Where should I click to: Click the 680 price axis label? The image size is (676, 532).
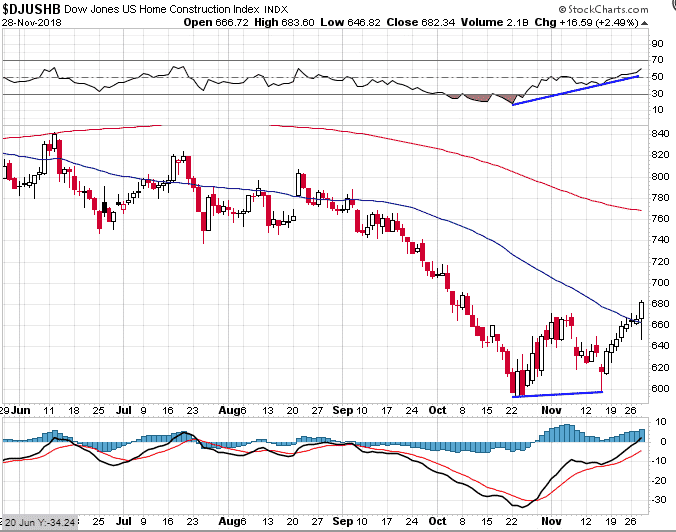tap(660, 304)
